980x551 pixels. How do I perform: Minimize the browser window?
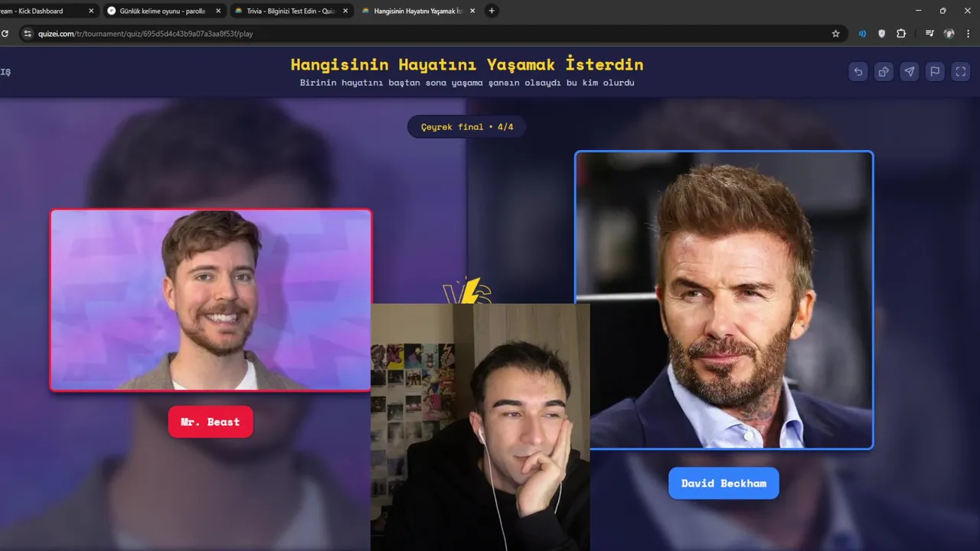(919, 11)
